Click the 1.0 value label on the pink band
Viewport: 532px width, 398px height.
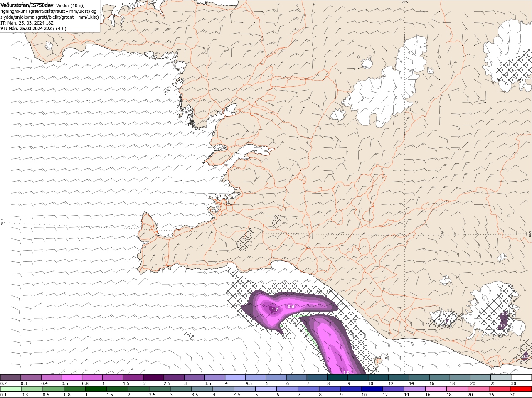[346, 373]
